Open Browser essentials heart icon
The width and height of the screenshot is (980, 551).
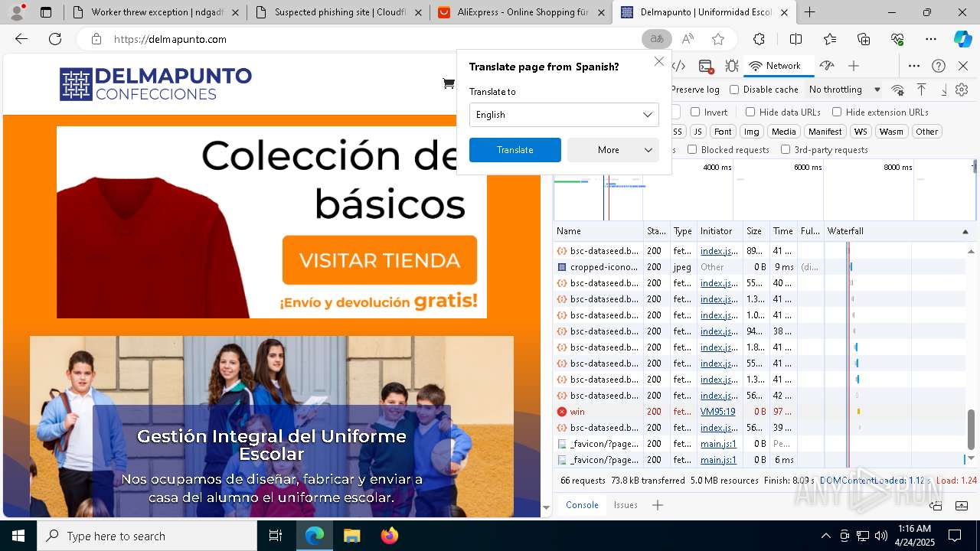tap(897, 39)
